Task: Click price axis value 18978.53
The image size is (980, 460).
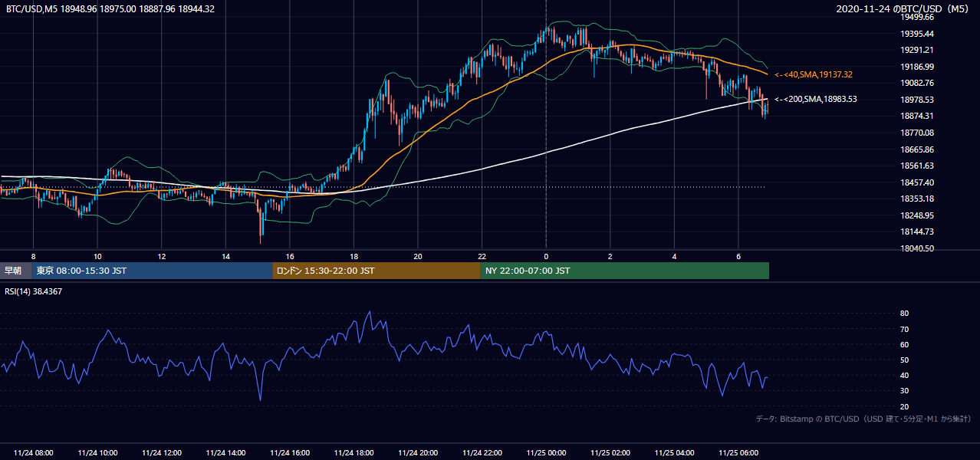Action: click(x=918, y=100)
